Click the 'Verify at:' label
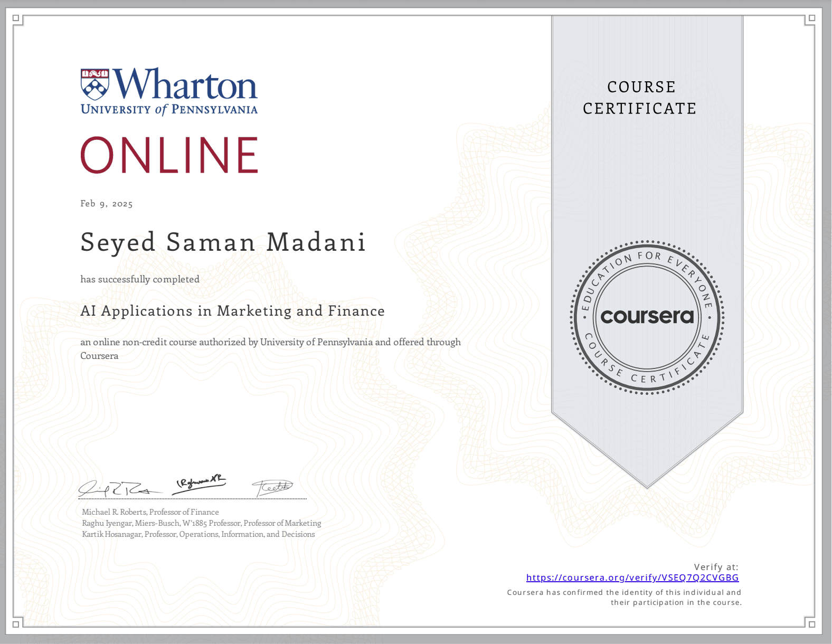This screenshot has height=644, width=832. pyautogui.click(x=716, y=567)
